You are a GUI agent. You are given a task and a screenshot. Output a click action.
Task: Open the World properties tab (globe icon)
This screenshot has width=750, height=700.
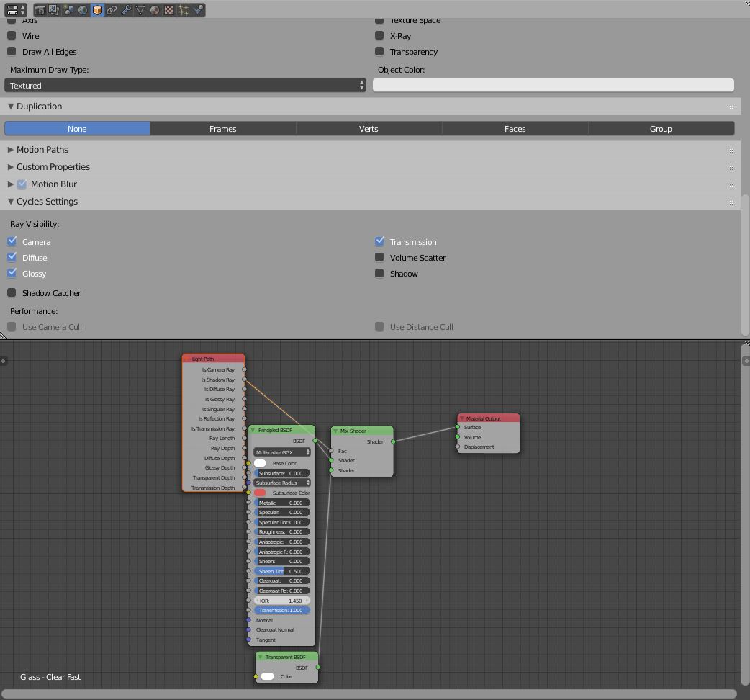83,10
